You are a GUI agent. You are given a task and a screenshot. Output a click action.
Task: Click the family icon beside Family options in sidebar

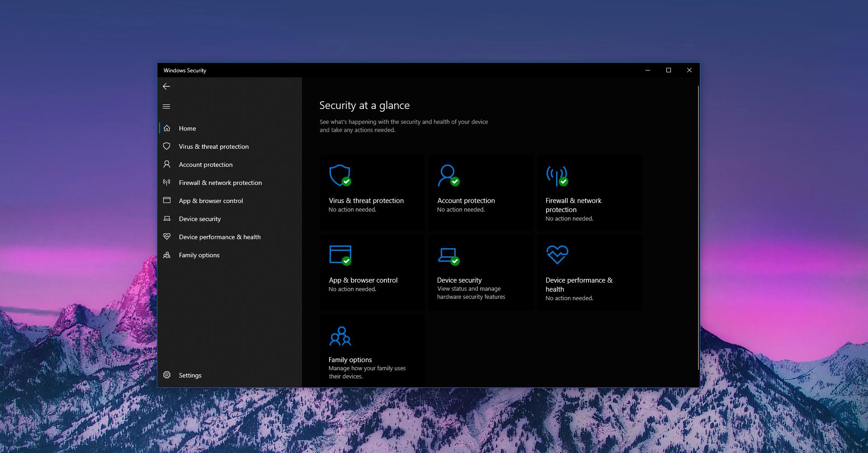click(167, 255)
